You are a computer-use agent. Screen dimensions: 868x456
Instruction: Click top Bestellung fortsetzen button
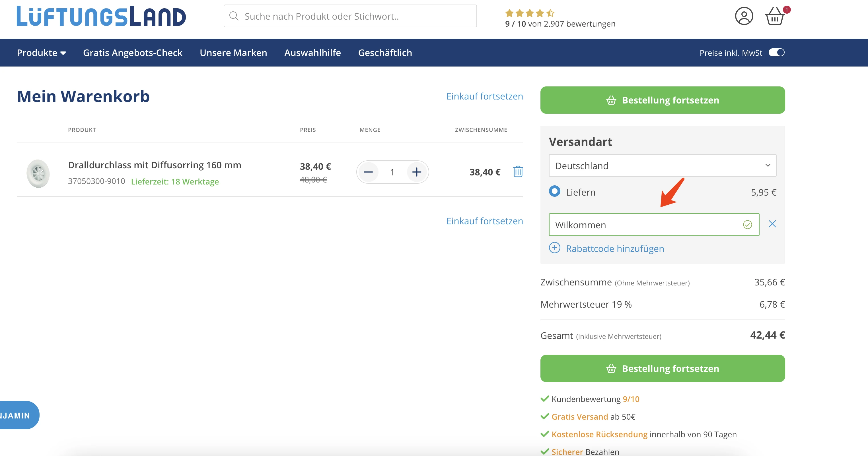coord(663,100)
